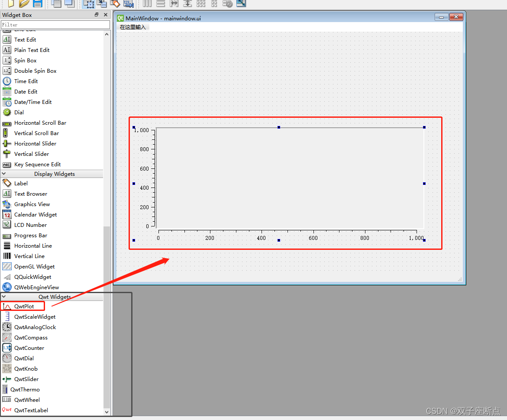
Task: Switch to Edit Widgets mode in toolbar
Action: [88, 3]
